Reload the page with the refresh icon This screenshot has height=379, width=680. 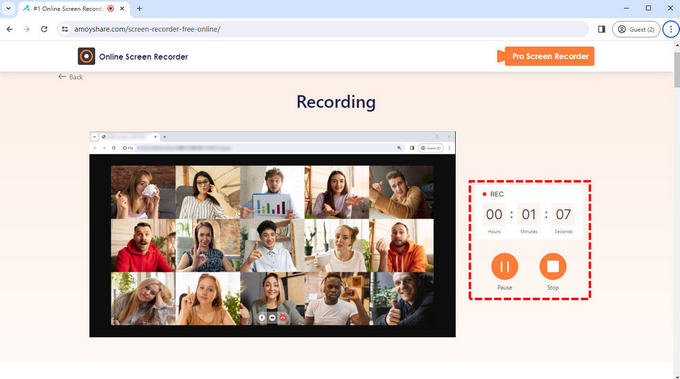click(44, 29)
